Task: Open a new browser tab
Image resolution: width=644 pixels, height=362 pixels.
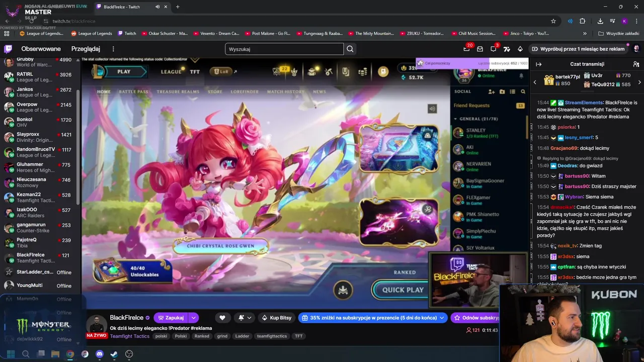Action: 178,7
